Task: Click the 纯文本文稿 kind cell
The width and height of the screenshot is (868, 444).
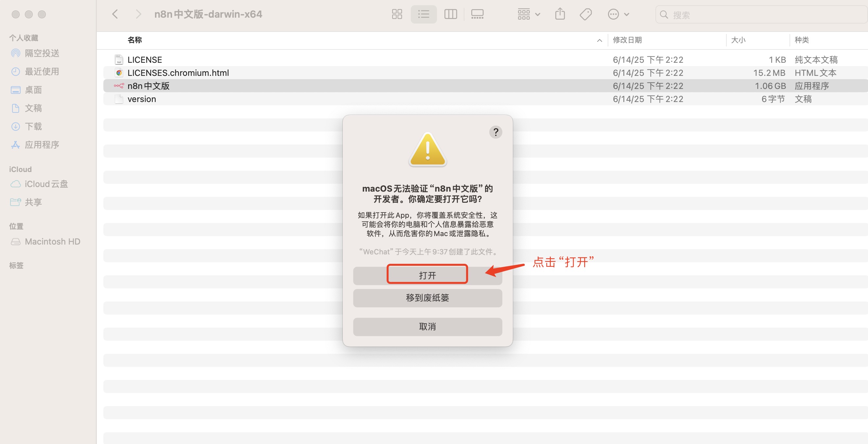Action: 816,60
